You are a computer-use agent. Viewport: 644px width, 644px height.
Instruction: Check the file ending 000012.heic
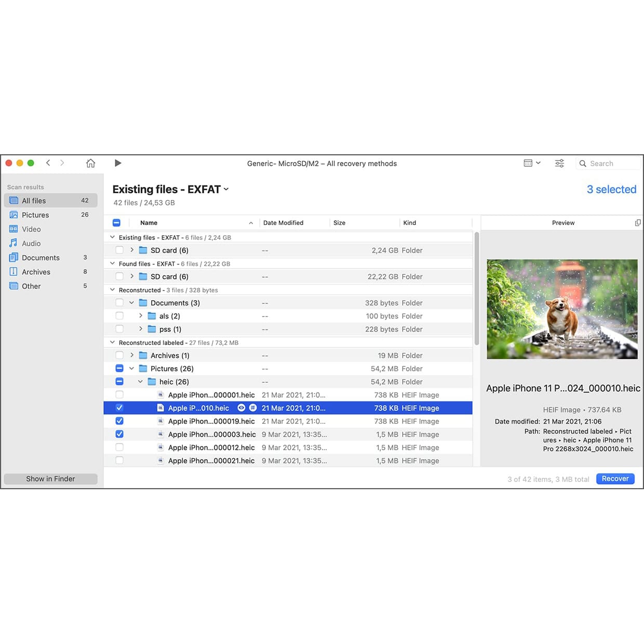(119, 447)
